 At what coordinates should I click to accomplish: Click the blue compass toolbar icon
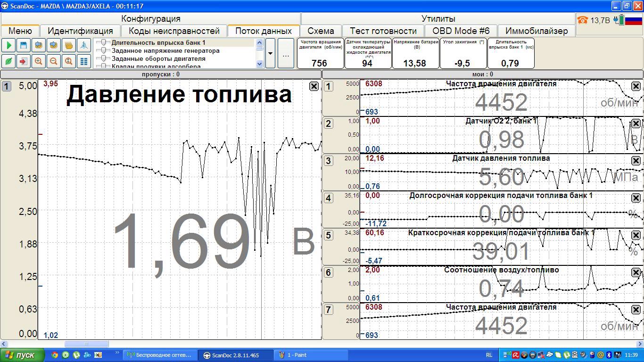pos(84,46)
